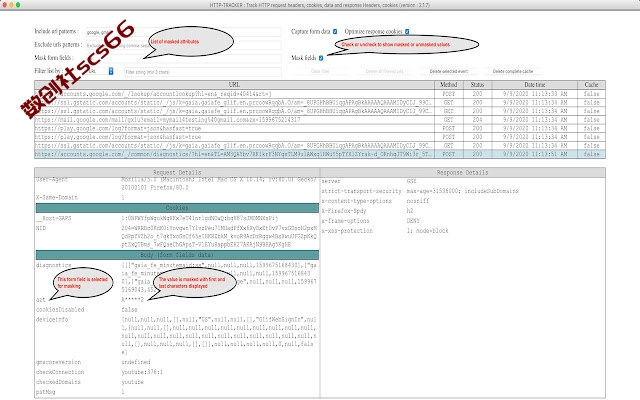
Task: Click the Response Details panel header
Action: point(462,173)
